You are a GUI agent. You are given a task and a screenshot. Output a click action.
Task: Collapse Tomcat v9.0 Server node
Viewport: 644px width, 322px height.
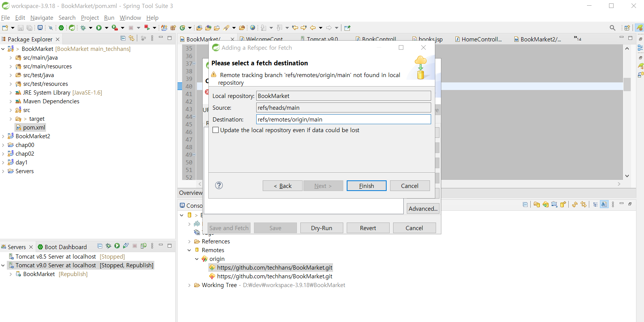pos(3,265)
